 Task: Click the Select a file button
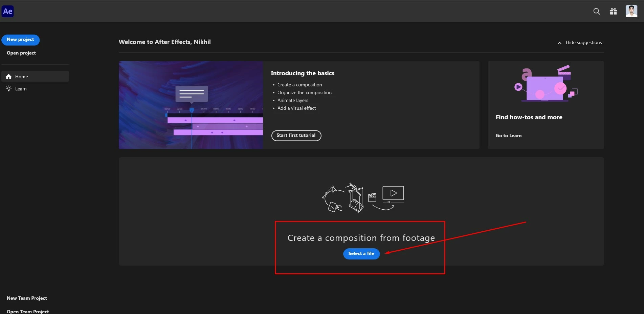click(361, 254)
